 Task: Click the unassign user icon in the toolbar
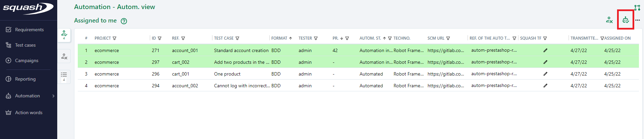click(x=609, y=20)
